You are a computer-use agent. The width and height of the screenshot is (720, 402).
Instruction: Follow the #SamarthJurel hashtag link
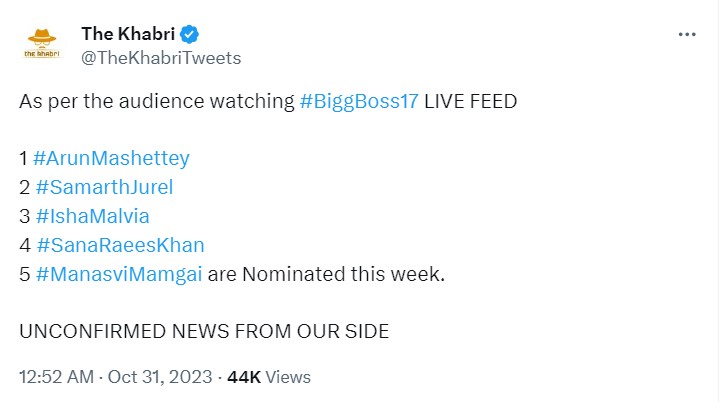(103, 187)
